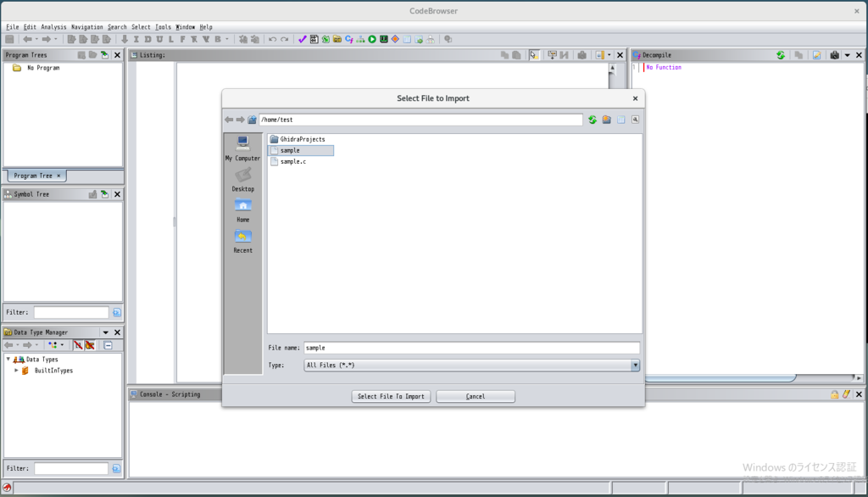
Task: Expand the BuiltInTypes tree node
Action: tap(17, 371)
